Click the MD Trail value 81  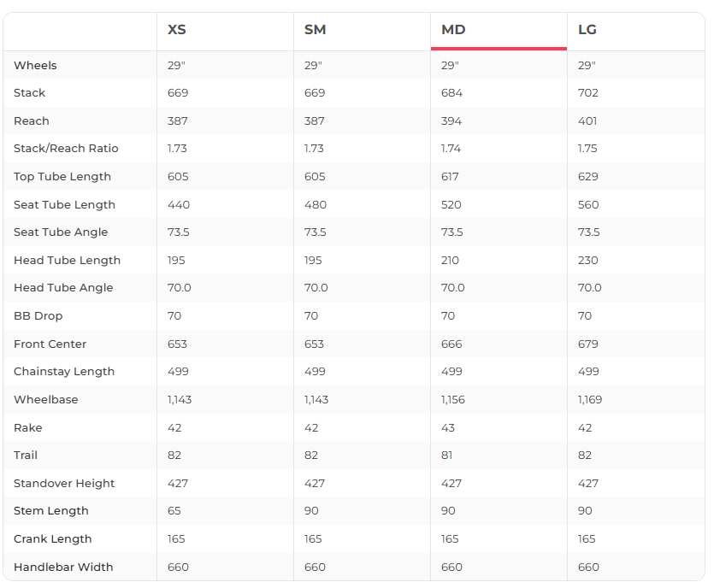click(447, 456)
